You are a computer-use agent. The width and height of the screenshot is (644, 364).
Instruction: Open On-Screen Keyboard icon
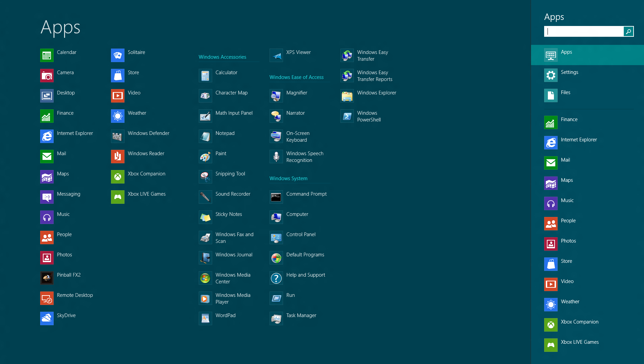(276, 136)
